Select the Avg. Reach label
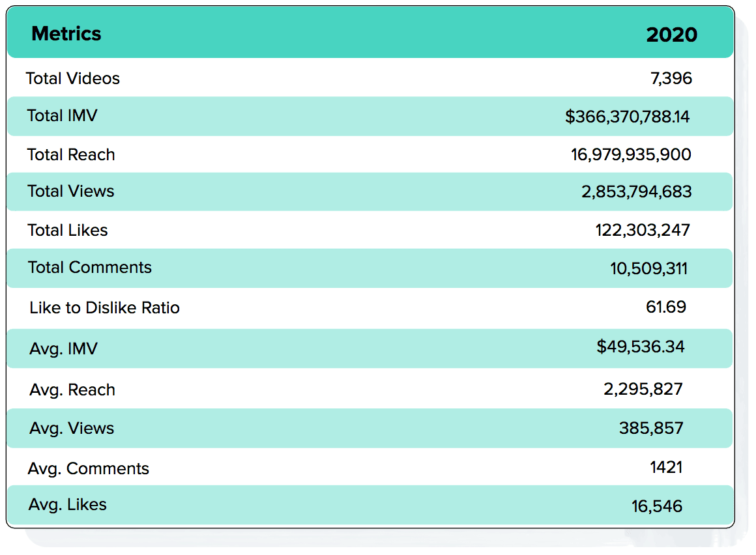This screenshot has width=756, height=555. click(72, 390)
